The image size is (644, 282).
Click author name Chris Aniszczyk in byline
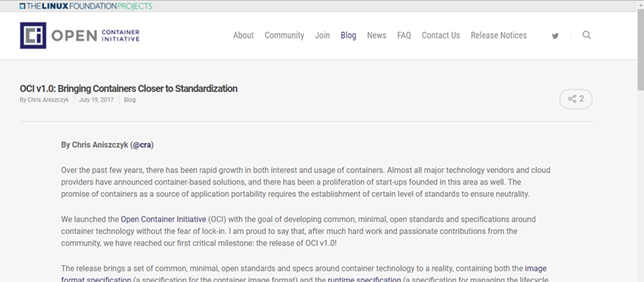click(x=48, y=100)
